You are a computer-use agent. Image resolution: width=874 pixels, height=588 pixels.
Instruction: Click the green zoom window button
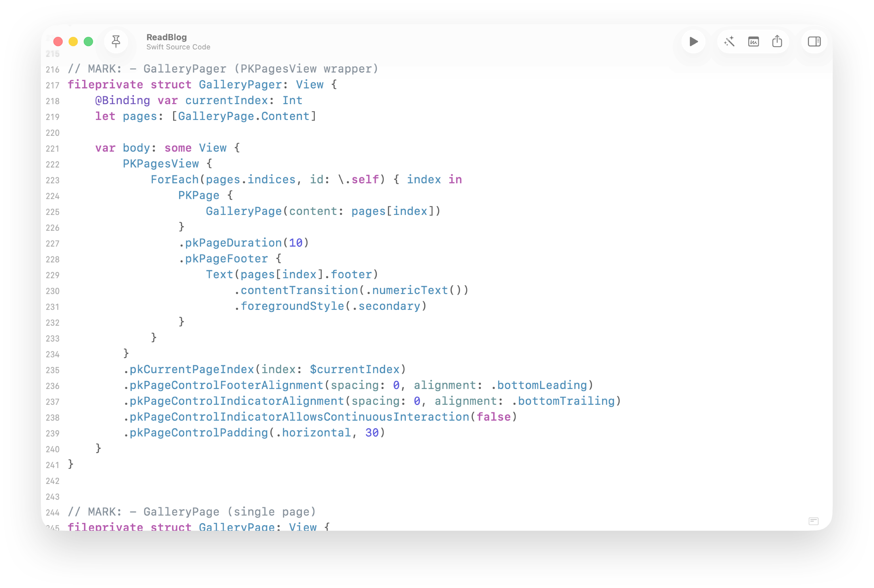(88, 42)
